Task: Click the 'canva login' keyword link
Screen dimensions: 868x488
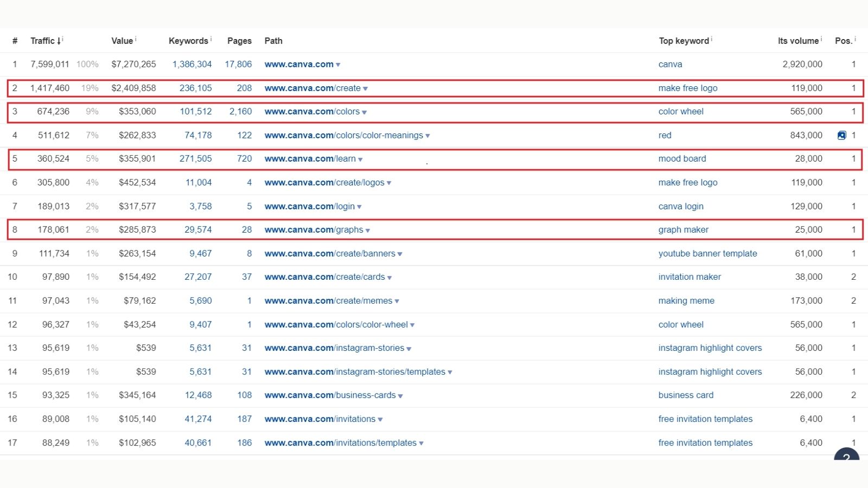Action: (x=681, y=206)
